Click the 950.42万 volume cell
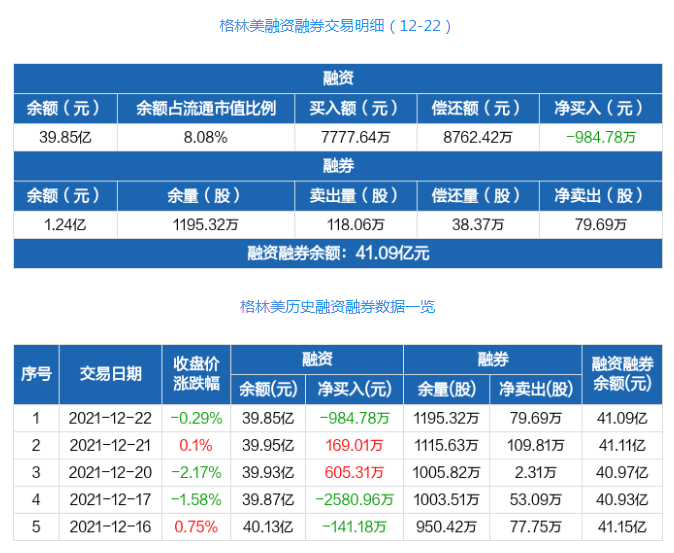This screenshot has width=674, height=553. pos(446,527)
